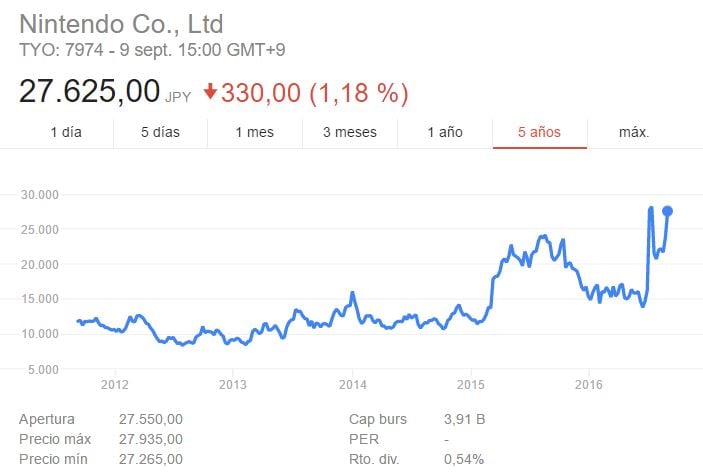Image resolution: width=703 pixels, height=475 pixels.
Task: Click the red down arrow price indicator
Action: (x=210, y=93)
